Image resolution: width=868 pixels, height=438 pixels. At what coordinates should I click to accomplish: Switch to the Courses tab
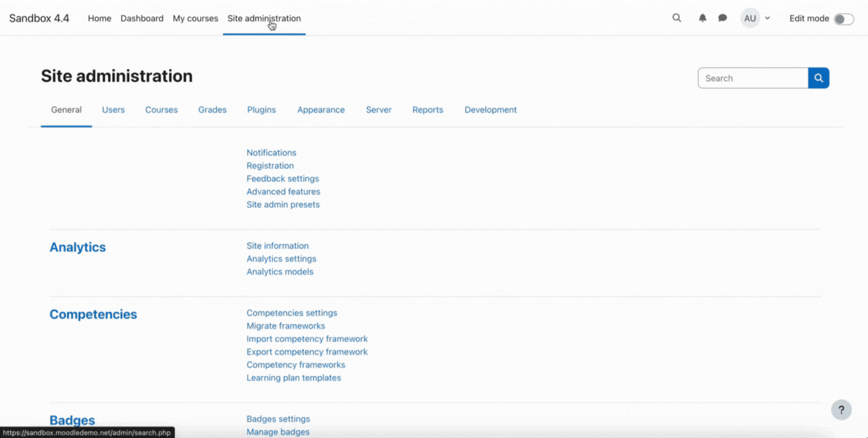[161, 109]
